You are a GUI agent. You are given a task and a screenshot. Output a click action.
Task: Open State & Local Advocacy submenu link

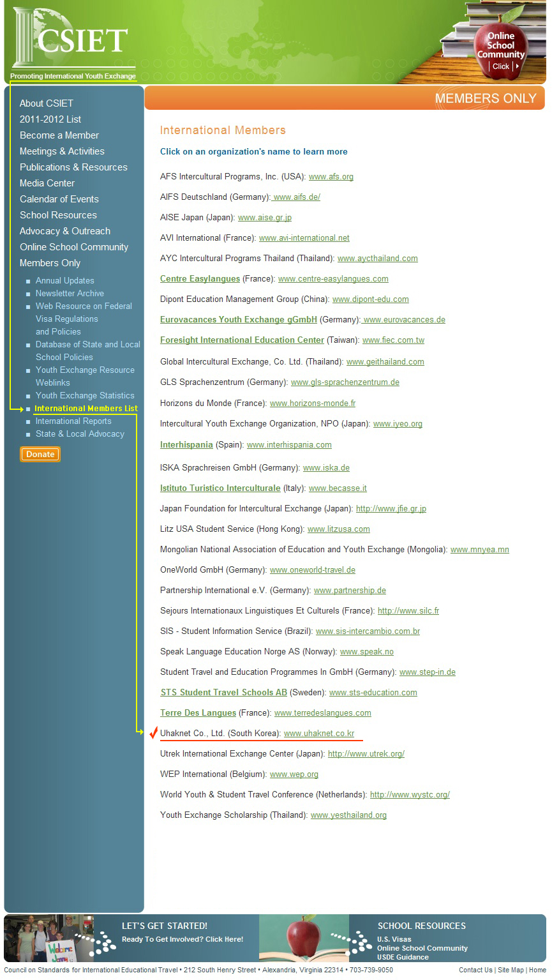80,433
